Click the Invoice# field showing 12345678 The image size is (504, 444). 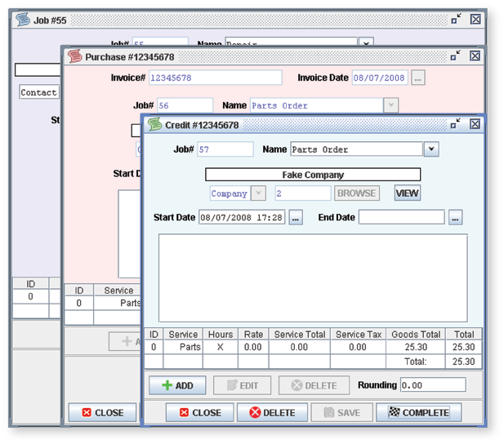(x=216, y=78)
